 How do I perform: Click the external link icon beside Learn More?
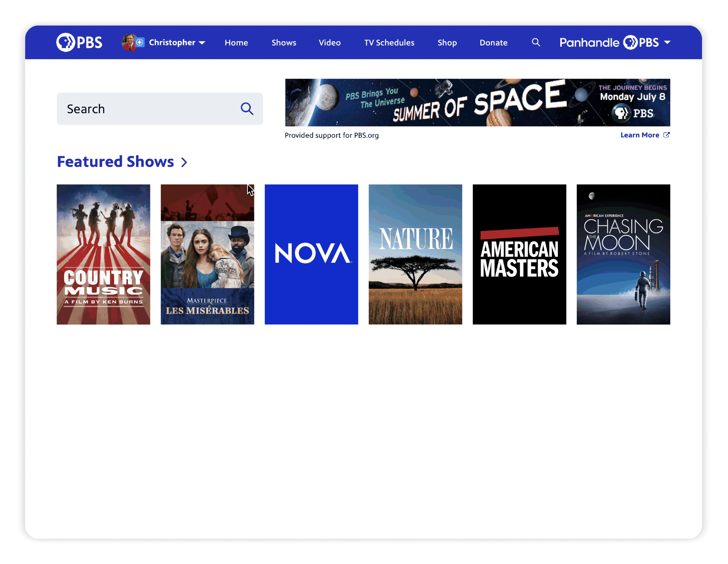click(667, 135)
